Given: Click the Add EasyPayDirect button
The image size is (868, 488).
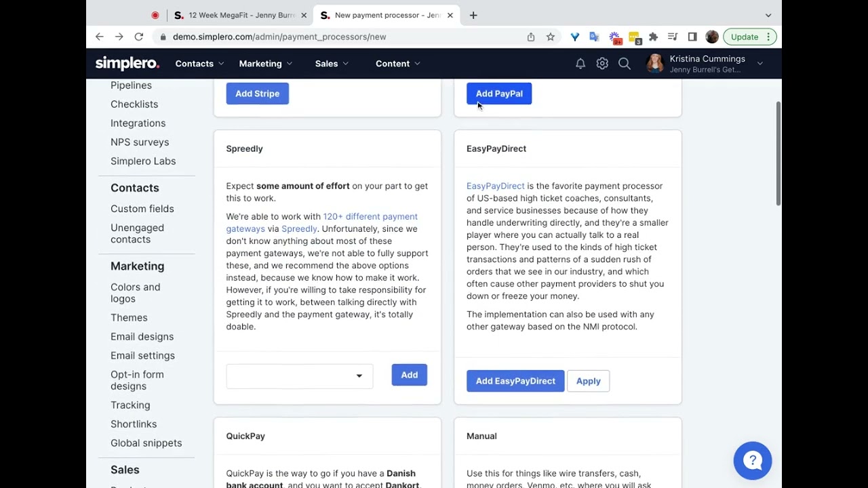Looking at the screenshot, I should (x=515, y=381).
